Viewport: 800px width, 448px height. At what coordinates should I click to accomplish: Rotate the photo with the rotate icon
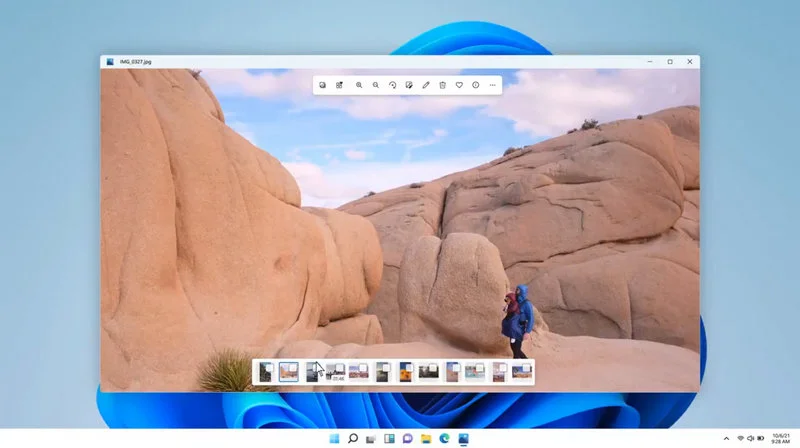[x=392, y=85]
